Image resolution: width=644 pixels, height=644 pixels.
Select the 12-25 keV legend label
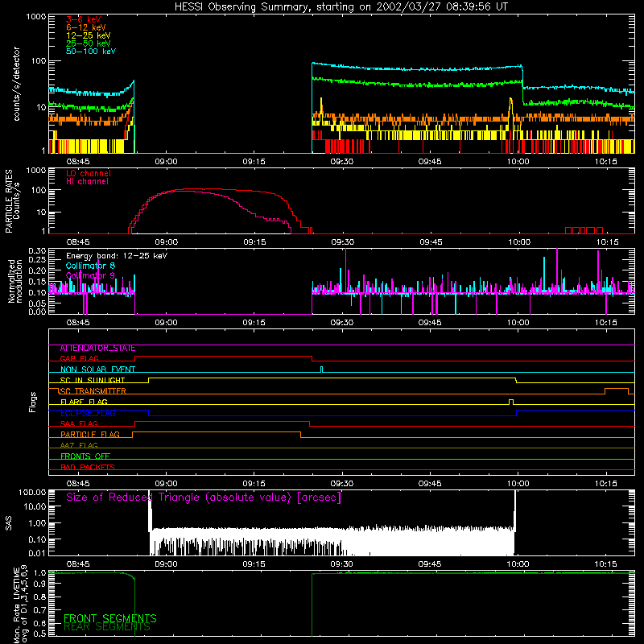tap(89, 35)
